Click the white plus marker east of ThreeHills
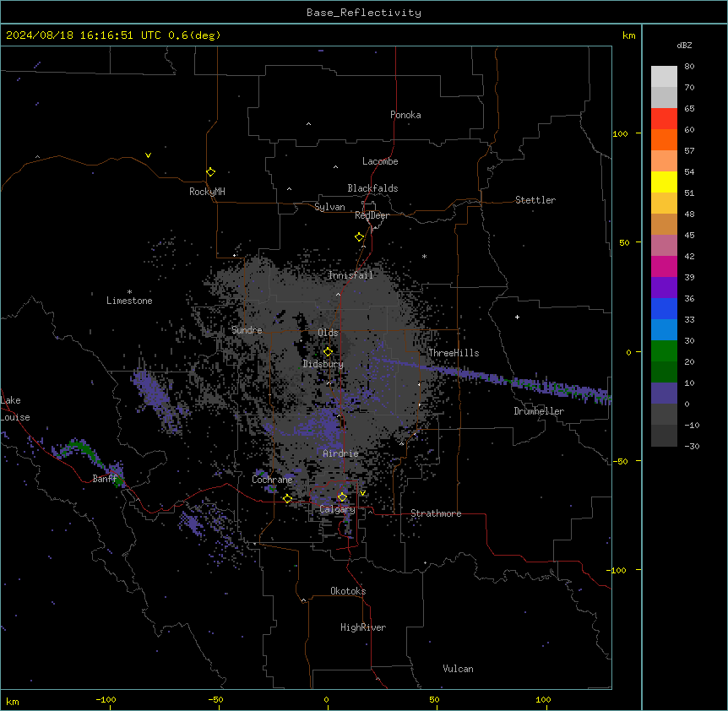Screen dimensions: 728x711 tap(517, 317)
